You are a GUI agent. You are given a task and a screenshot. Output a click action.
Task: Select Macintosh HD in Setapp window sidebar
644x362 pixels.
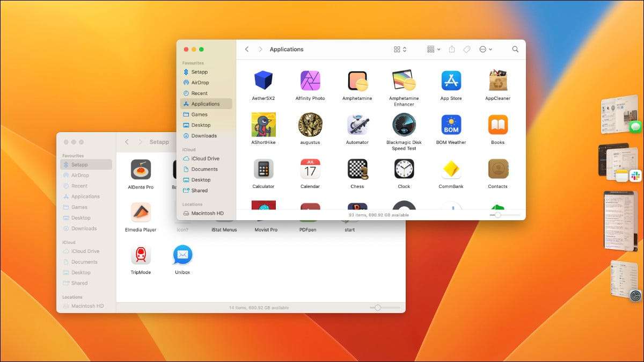(x=86, y=306)
